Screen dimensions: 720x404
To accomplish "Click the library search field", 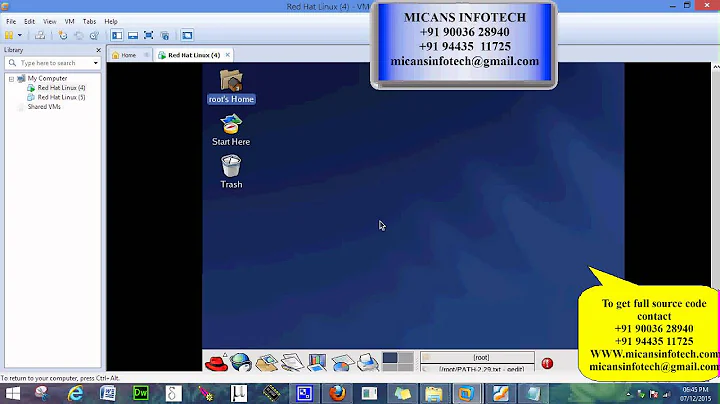I will click(51, 63).
